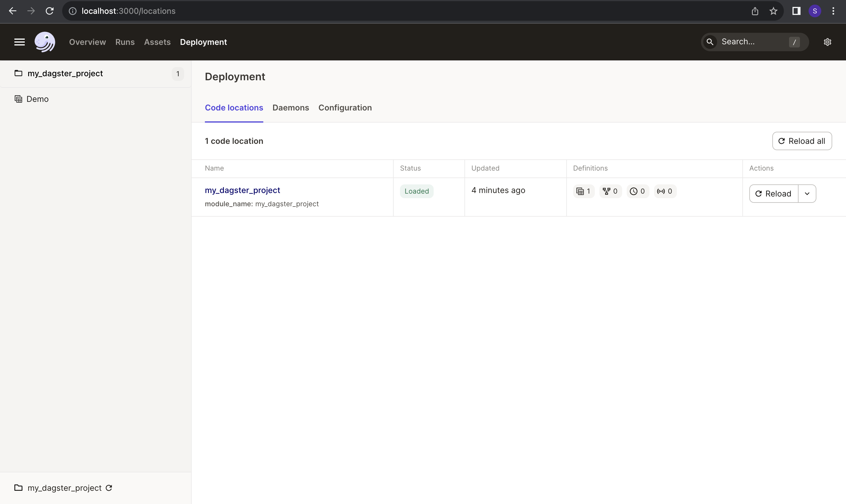Bookmark this page with star icon

click(x=773, y=11)
